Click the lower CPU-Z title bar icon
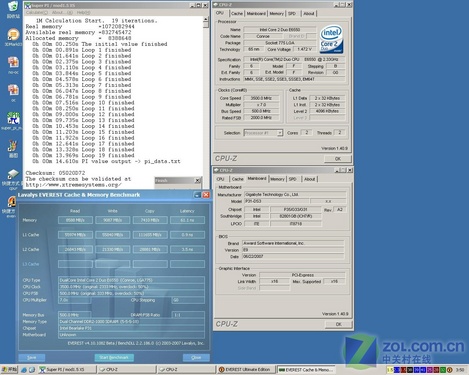Image resolution: width=469 pixels, height=375 pixels. [x=216, y=170]
